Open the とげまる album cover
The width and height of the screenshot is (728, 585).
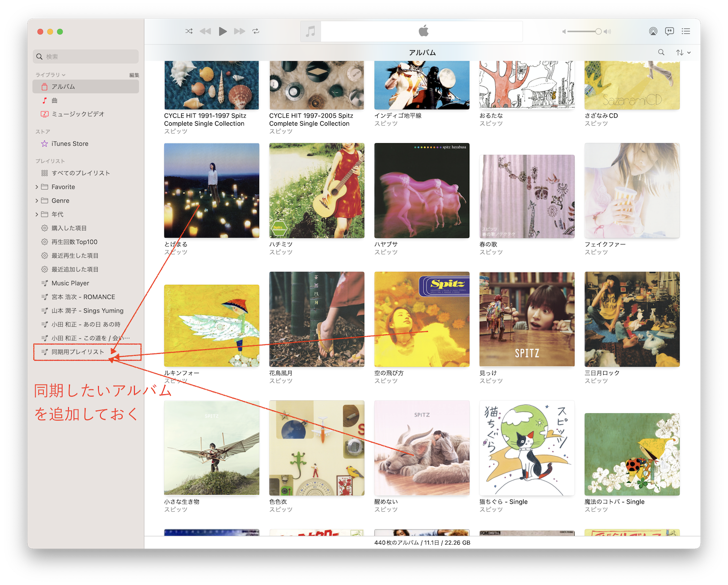coord(212,191)
